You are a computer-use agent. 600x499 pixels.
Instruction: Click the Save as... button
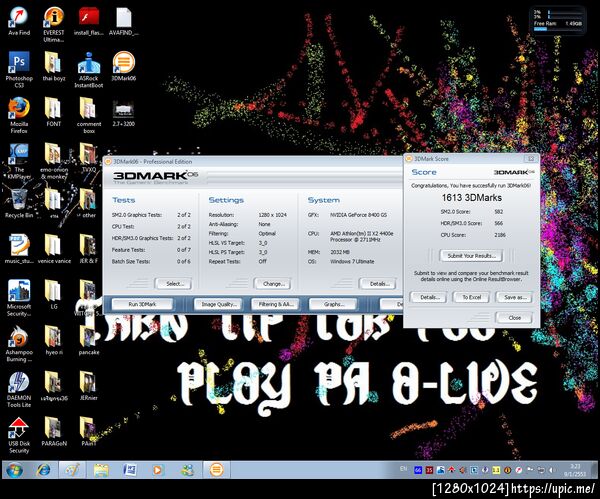pos(514,297)
